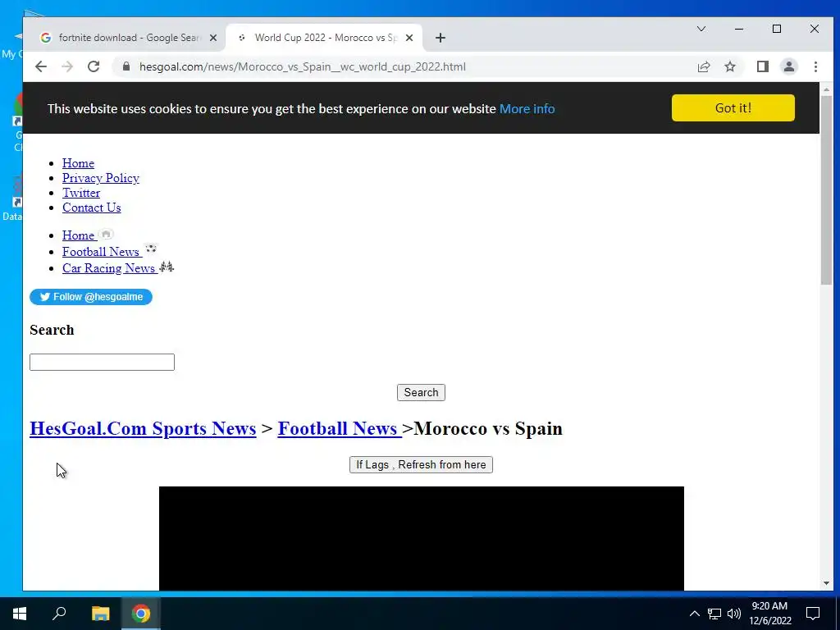The height and width of the screenshot is (630, 840).
Task: Close the Chrome window
Action: coord(815,29)
